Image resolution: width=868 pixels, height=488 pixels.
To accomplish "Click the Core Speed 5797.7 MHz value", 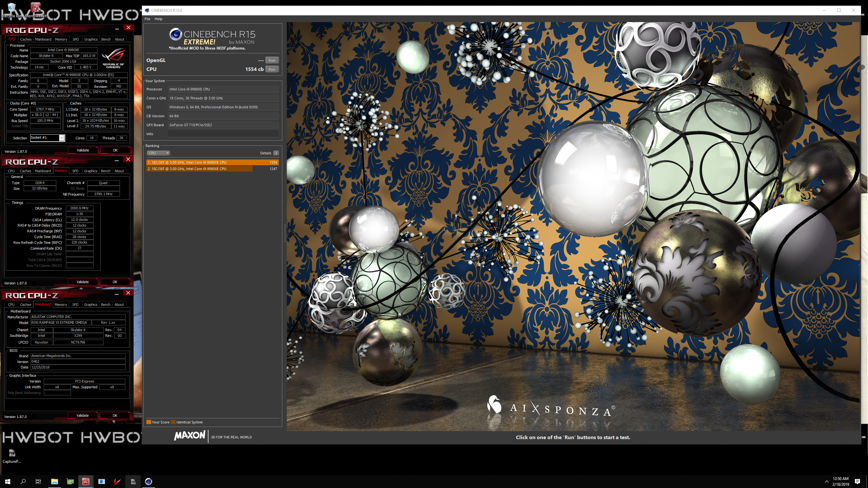I will click(45, 109).
